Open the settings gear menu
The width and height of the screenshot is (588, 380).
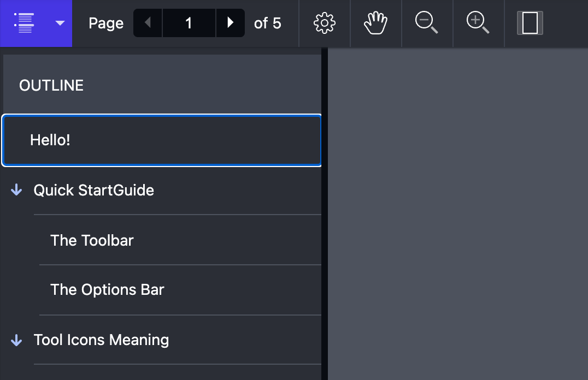pyautogui.click(x=325, y=23)
